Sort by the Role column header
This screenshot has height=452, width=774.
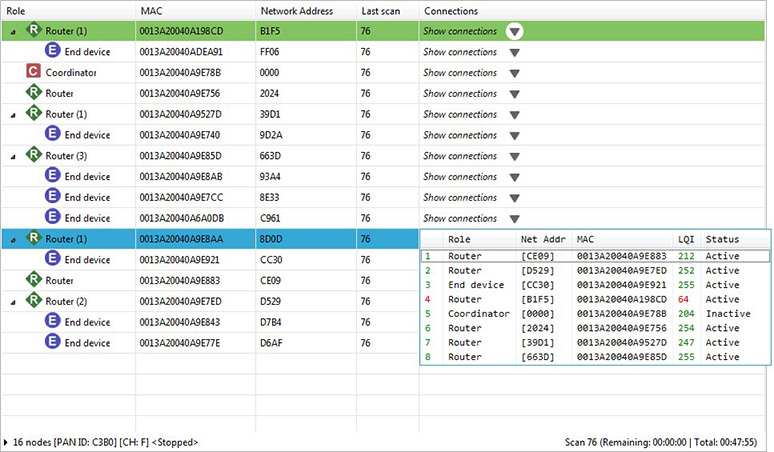[69, 11]
